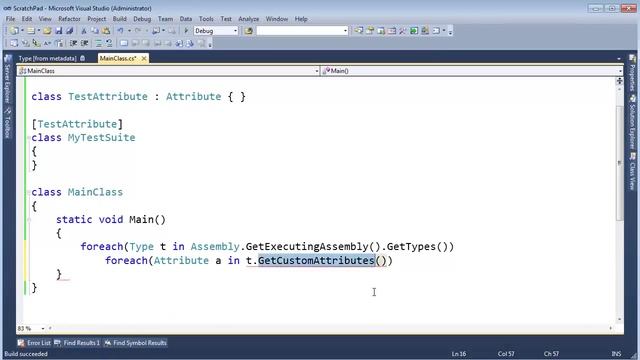Click the Open File folder icon

pos(47,31)
